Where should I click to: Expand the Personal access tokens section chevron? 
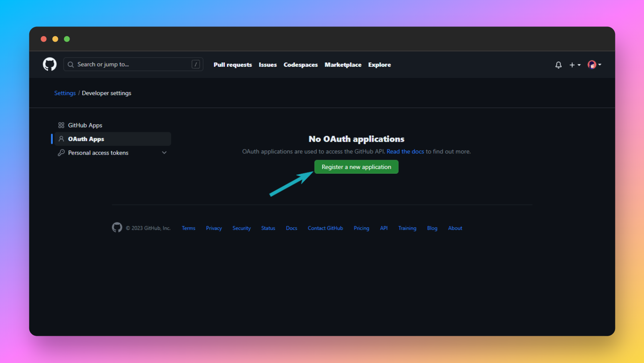(165, 152)
